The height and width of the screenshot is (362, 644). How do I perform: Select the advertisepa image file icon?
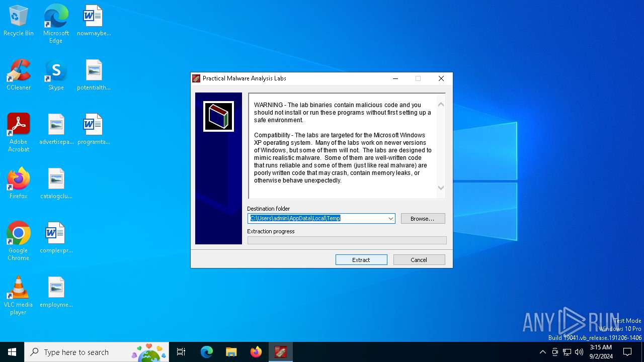[56, 129]
